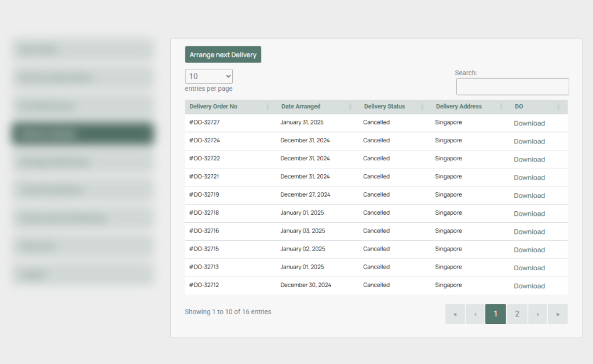Select page 1 in pagination
593x364 pixels.
pyautogui.click(x=496, y=314)
